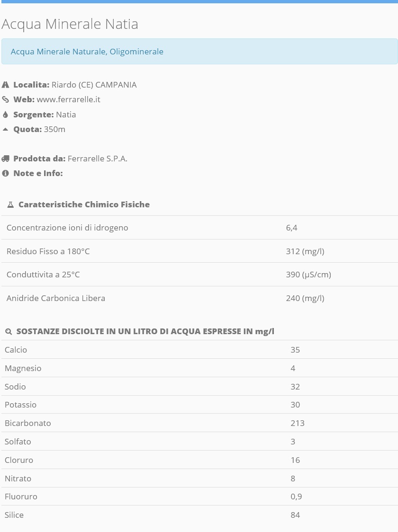Image resolution: width=398 pixels, height=532 pixels.
Task: Click the info circle icon beside Note e Info
Action: [x=5, y=173]
